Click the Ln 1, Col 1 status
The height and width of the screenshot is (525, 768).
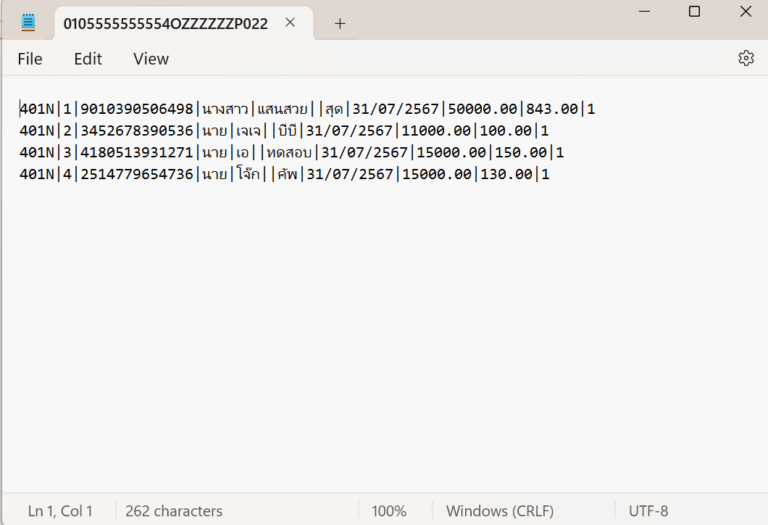tap(60, 511)
